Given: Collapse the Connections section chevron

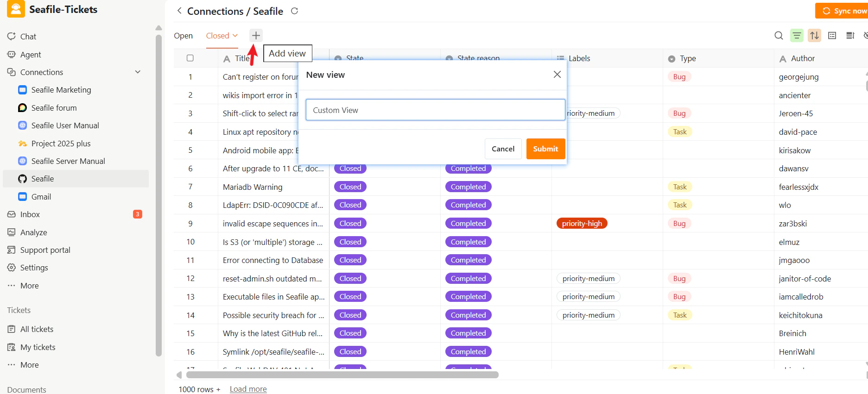Looking at the screenshot, I should point(138,72).
